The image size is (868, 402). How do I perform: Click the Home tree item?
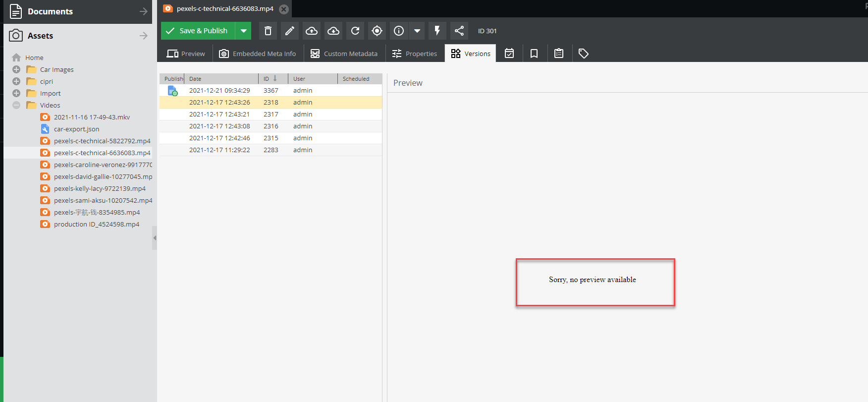click(34, 57)
